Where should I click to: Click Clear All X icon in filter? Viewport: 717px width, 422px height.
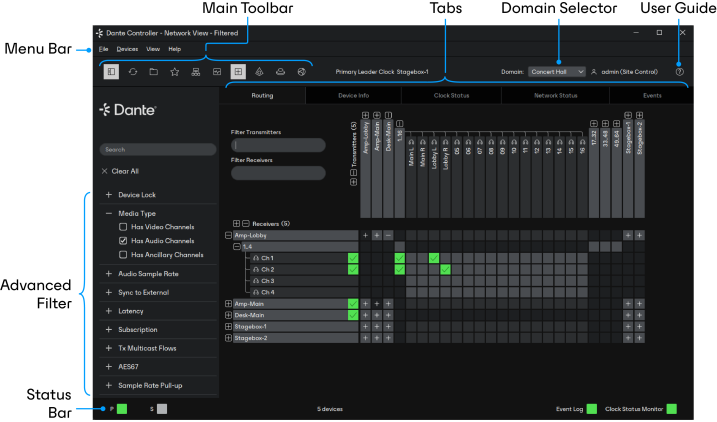(104, 171)
